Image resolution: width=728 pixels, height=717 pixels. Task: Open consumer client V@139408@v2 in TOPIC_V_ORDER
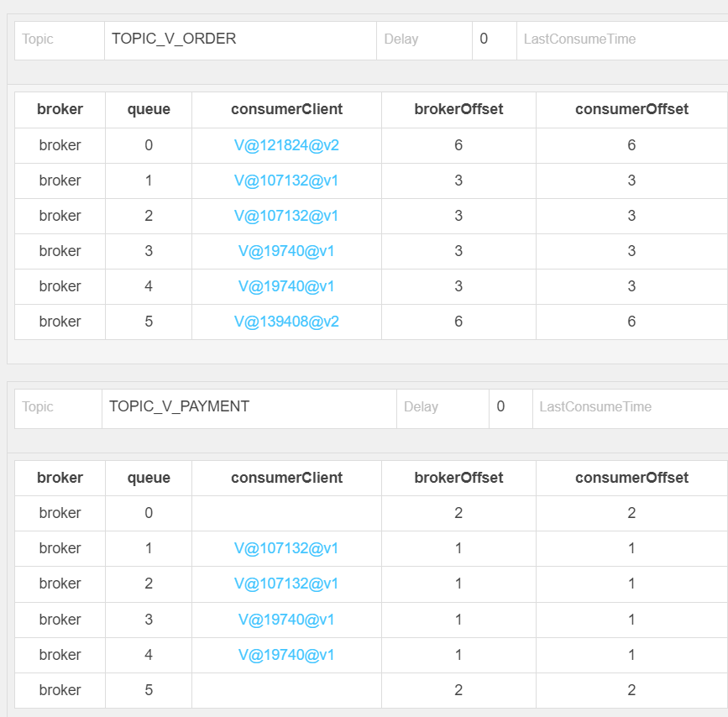286,322
